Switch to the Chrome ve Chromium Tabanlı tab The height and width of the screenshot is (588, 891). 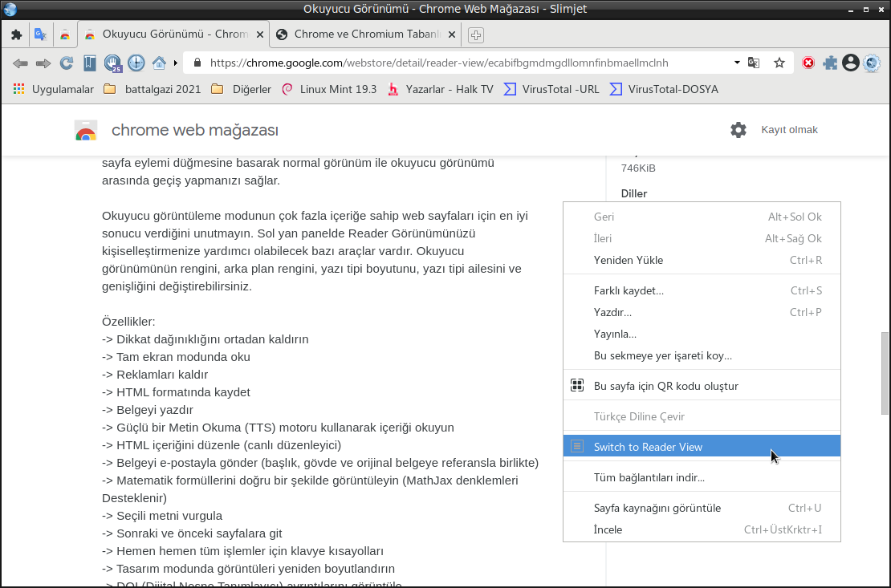(x=366, y=34)
